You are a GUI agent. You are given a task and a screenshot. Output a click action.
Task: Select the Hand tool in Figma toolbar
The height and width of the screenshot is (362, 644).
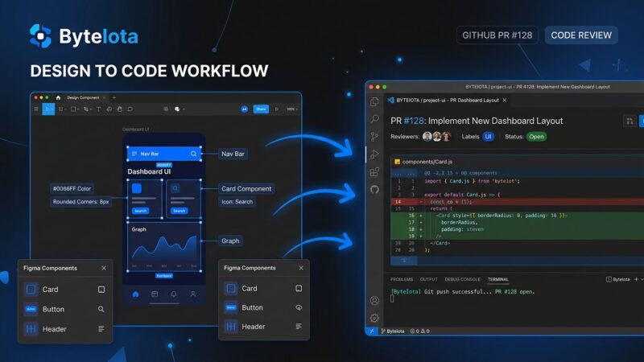point(119,109)
